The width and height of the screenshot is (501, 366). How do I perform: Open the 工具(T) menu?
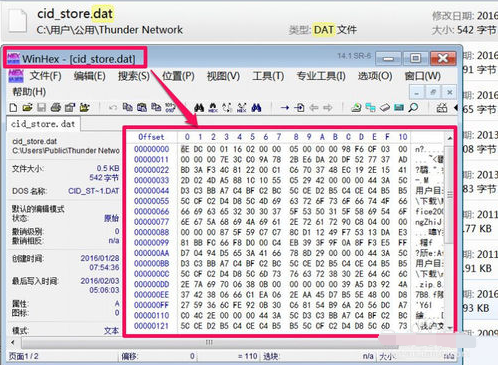point(268,76)
